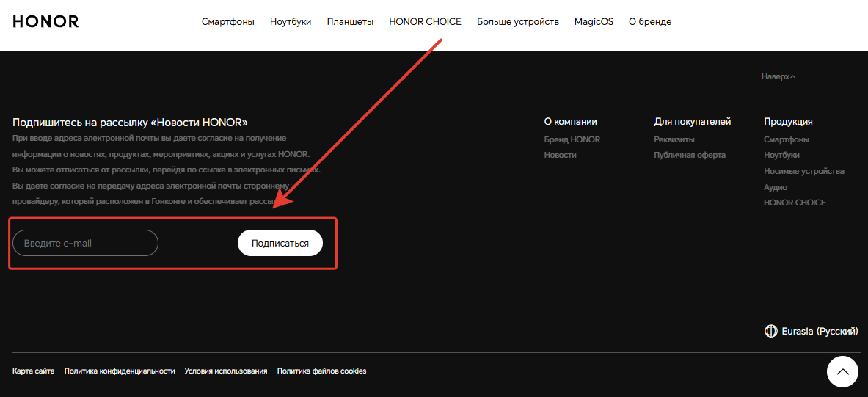Open the MagicOS menu item

click(x=594, y=22)
